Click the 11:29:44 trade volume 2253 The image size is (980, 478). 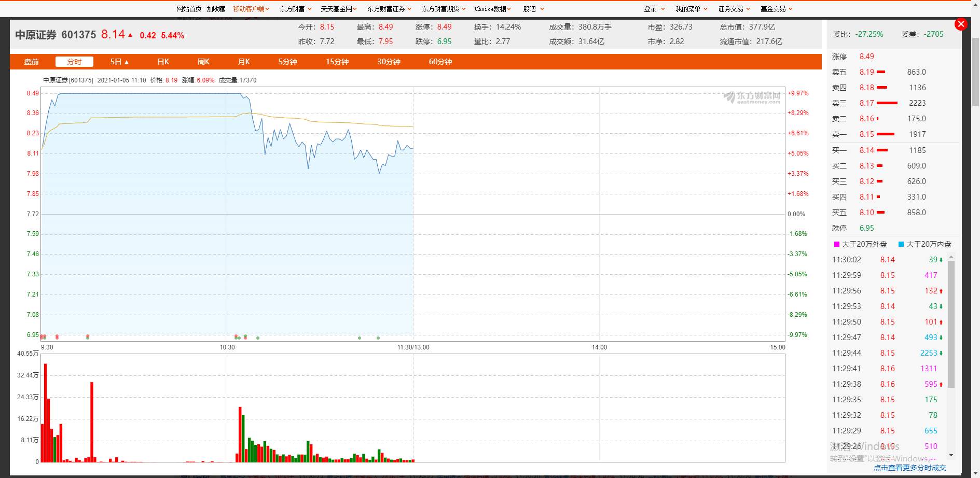click(929, 353)
